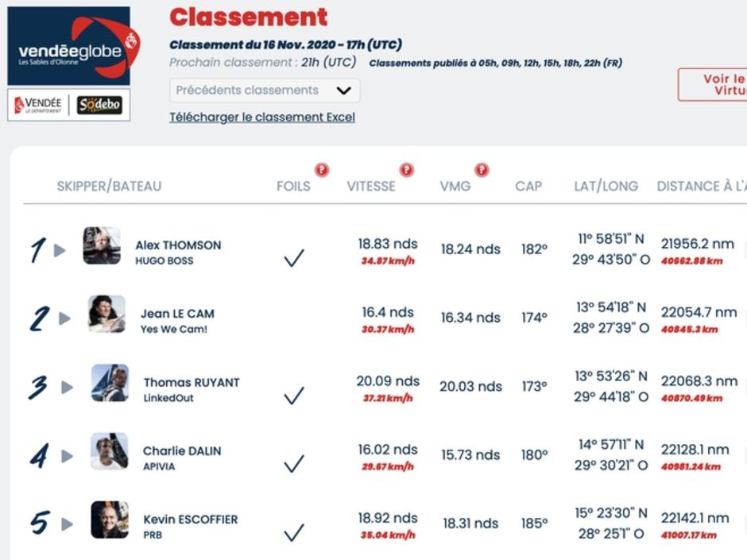Select Thomas RUYANT's skipper photo thumbnail
Screen dimensions: 747x560
click(110, 383)
